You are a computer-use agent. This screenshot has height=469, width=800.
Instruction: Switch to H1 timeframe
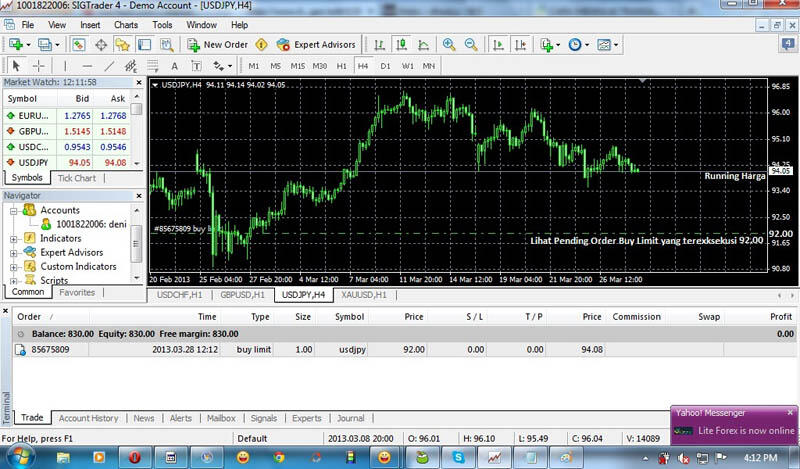coord(341,66)
